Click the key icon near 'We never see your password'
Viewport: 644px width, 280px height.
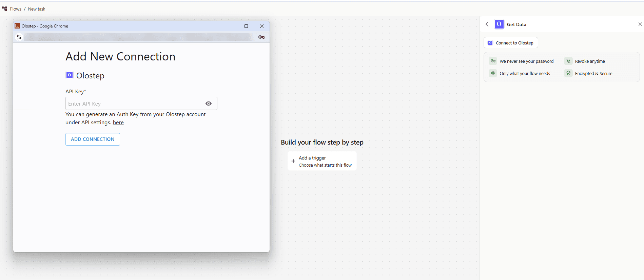[x=493, y=61]
